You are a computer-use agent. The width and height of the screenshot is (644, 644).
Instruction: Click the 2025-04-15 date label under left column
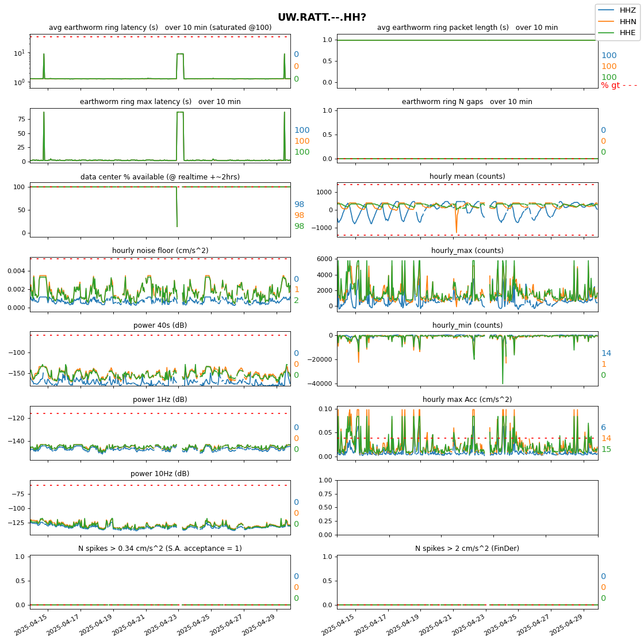click(x=31, y=626)
